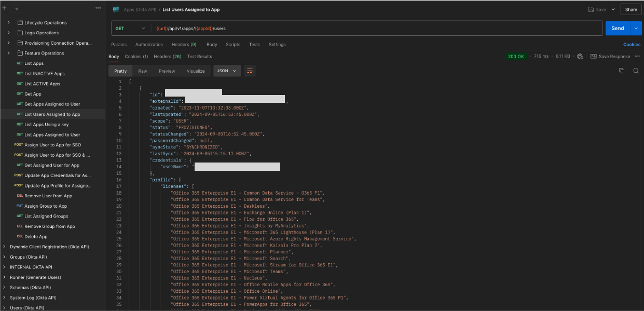Open the Cookies link

tap(632, 44)
